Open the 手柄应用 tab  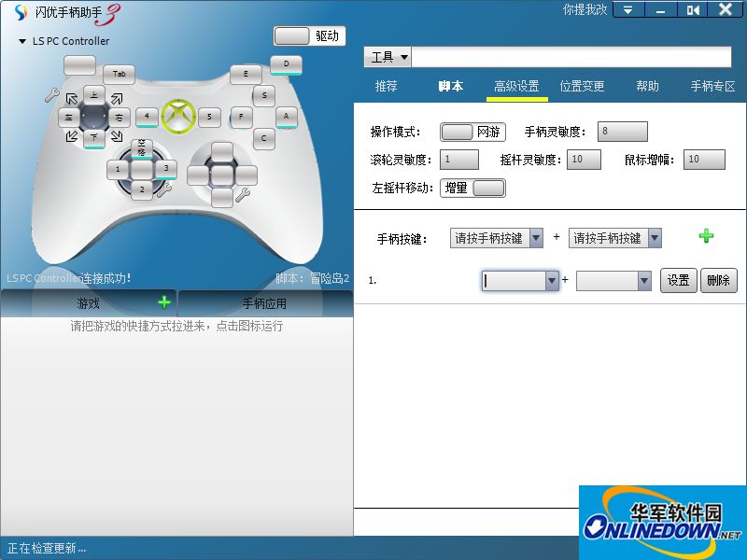265,303
